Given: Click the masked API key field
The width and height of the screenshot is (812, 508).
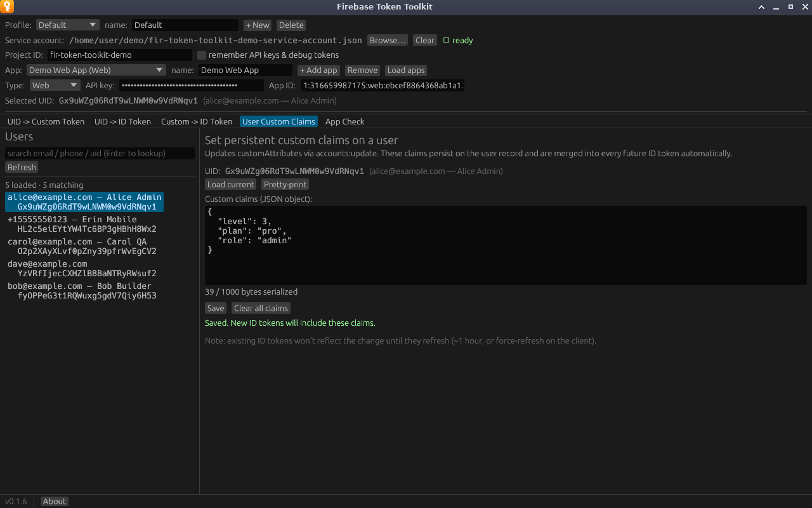Looking at the screenshot, I should pyautogui.click(x=192, y=86).
